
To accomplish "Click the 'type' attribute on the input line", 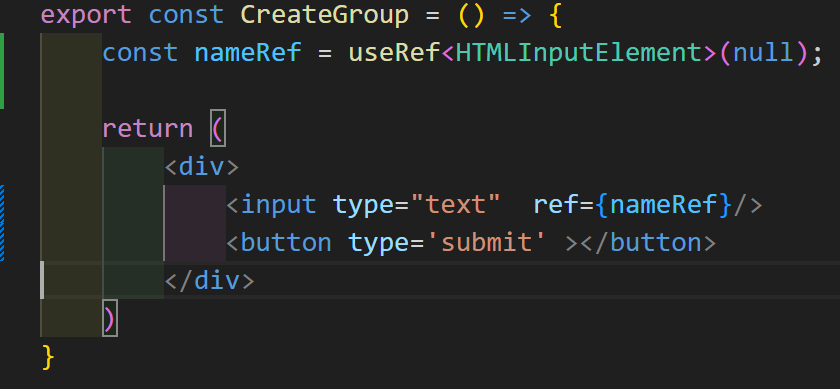I will pyautogui.click(x=363, y=205).
